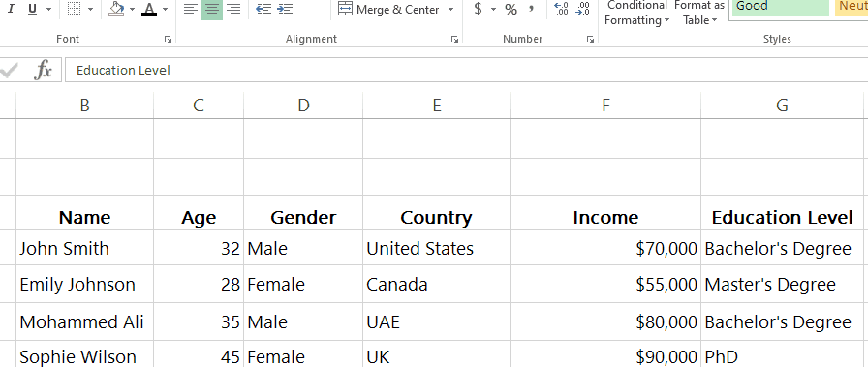The image size is (868, 367).
Task: Open font color dropdown arrow
Action: tap(165, 9)
